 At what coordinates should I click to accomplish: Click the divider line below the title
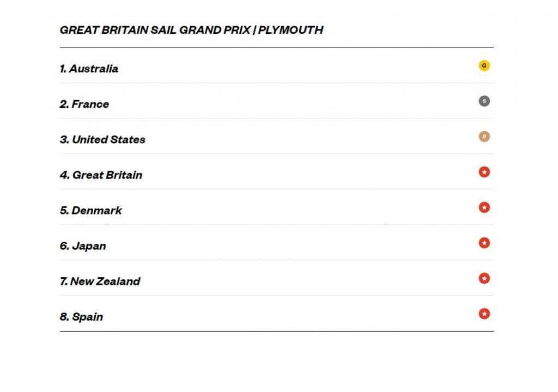277,47
